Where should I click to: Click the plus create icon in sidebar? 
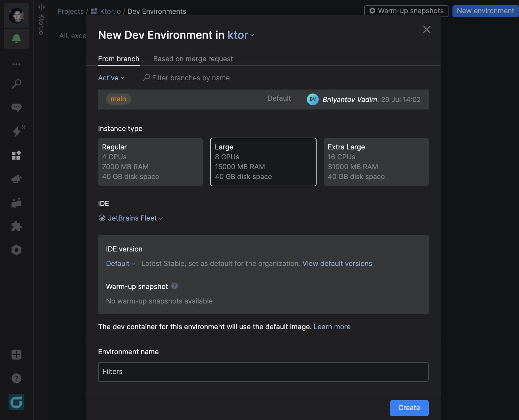16,355
